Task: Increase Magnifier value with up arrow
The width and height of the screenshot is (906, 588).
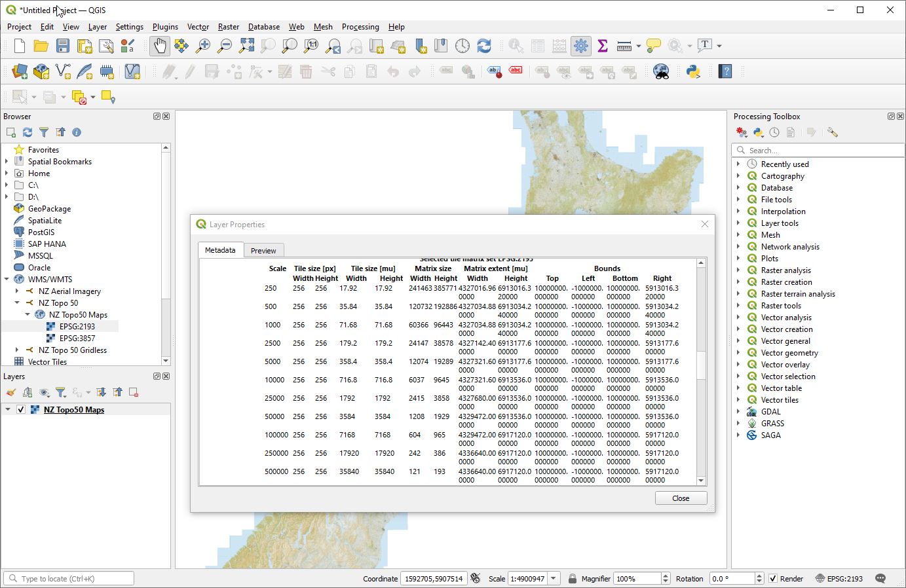Action: point(666,576)
